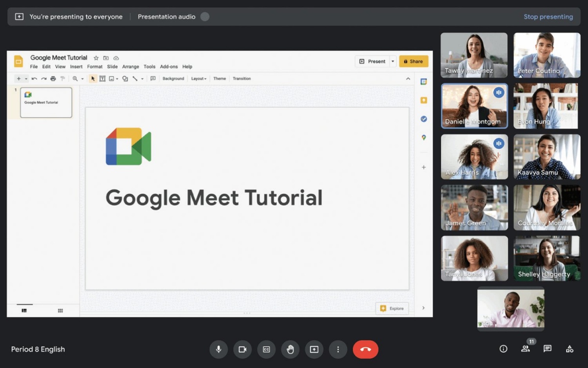The width and height of the screenshot is (588, 368).
Task: Switch to filmstrip view icon
Action: click(x=24, y=310)
